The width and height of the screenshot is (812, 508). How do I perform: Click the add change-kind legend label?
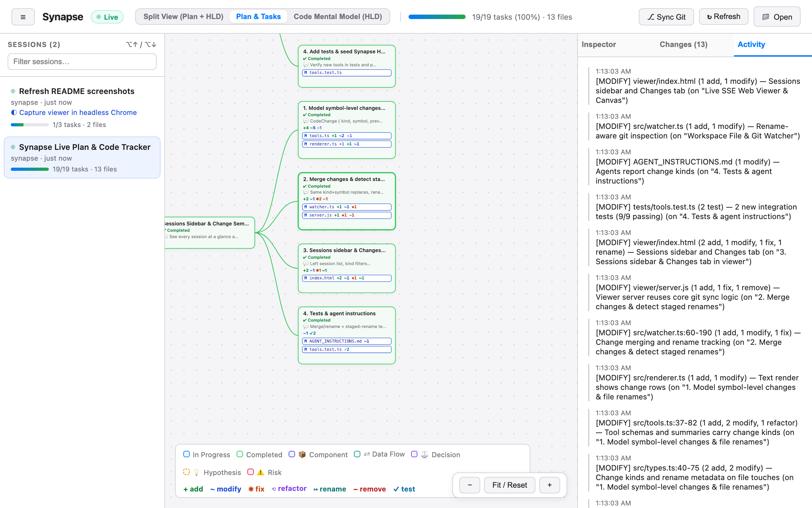click(193, 489)
